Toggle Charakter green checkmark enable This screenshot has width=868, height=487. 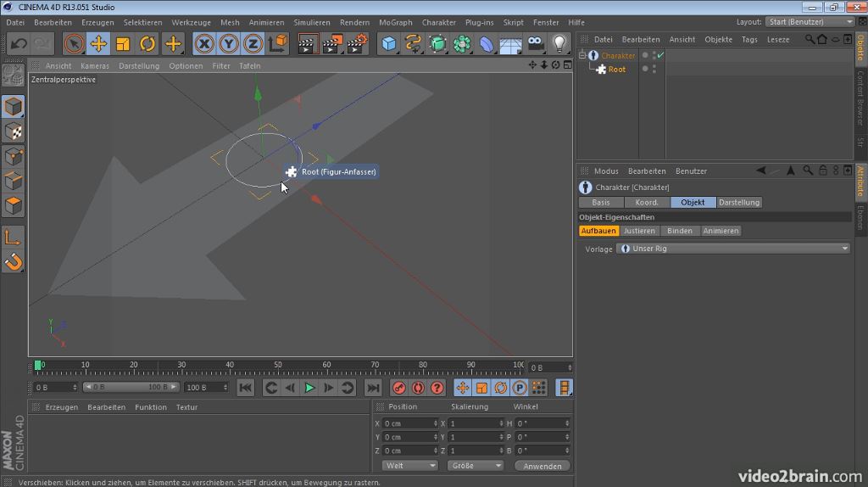660,55
